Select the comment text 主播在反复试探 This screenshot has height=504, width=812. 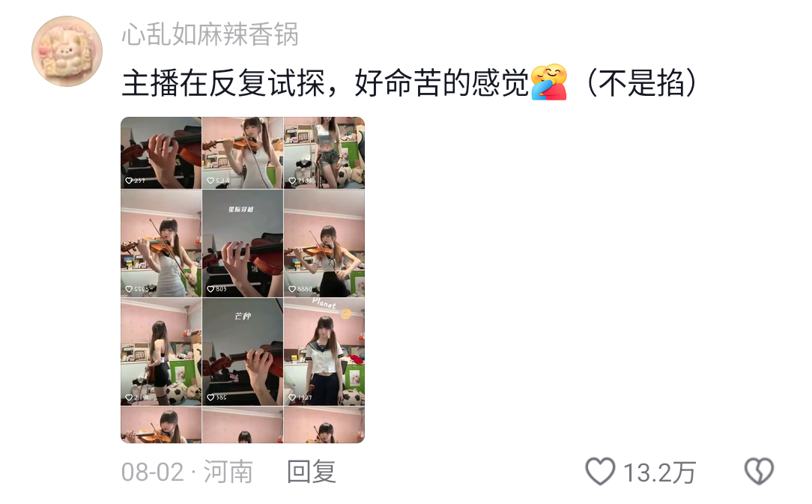click(223, 83)
